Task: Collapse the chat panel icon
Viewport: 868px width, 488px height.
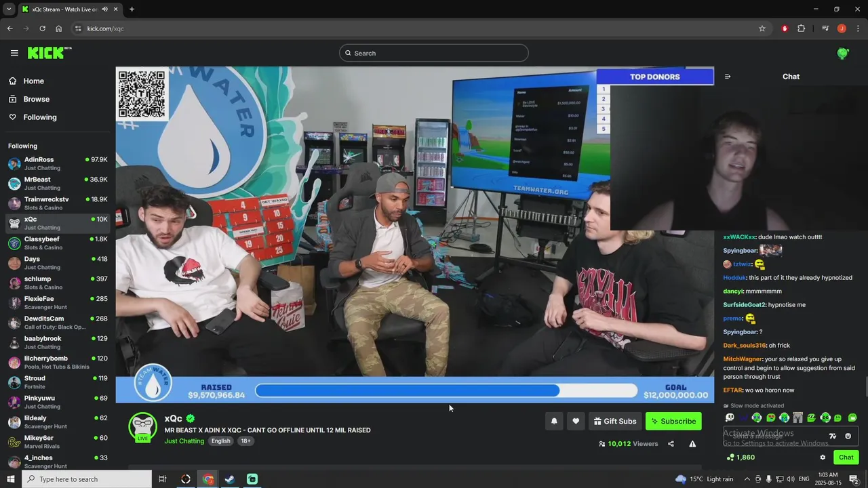Action: tap(728, 77)
